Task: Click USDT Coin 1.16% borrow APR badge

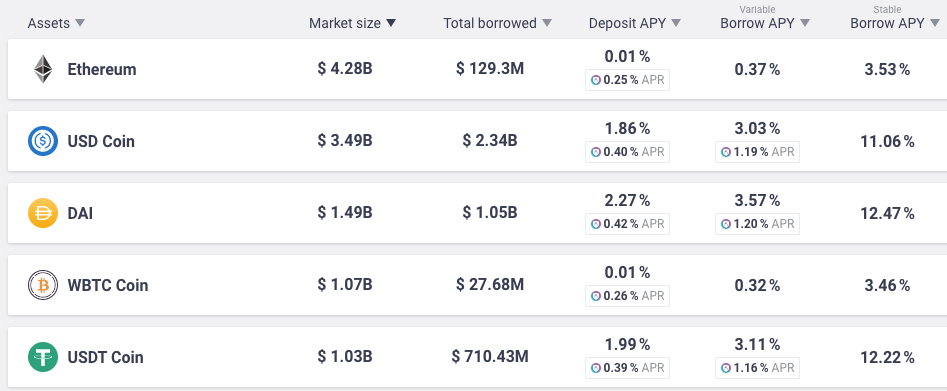Action: tap(757, 367)
